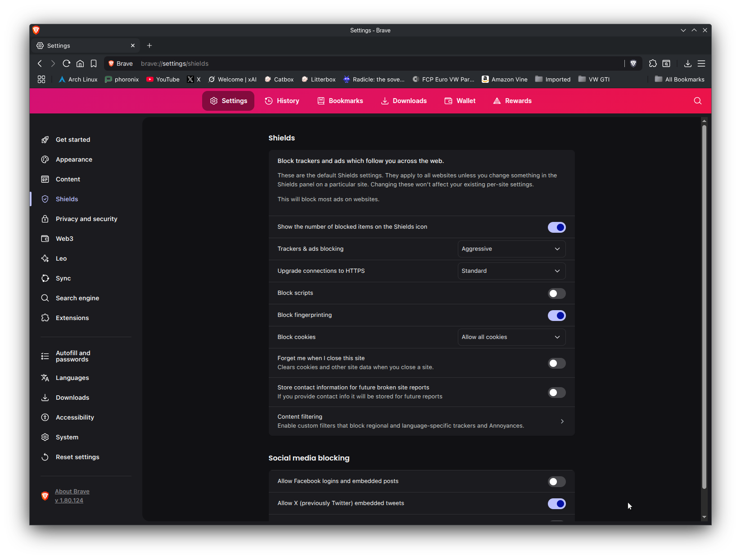Switch to the Bookmarks tab
741x560 pixels.
[x=340, y=101]
